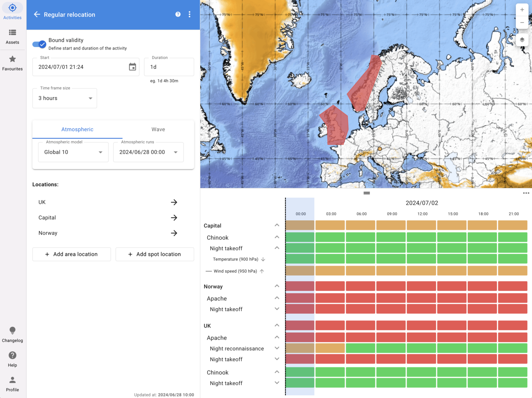Open the calendar picker for the Start date
The height and width of the screenshot is (398, 532).
pos(132,67)
